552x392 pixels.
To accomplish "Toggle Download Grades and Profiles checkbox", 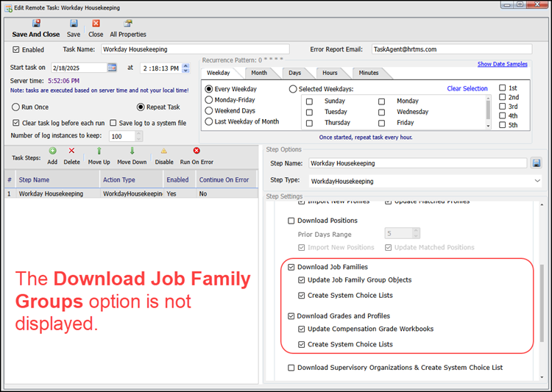I will (291, 316).
